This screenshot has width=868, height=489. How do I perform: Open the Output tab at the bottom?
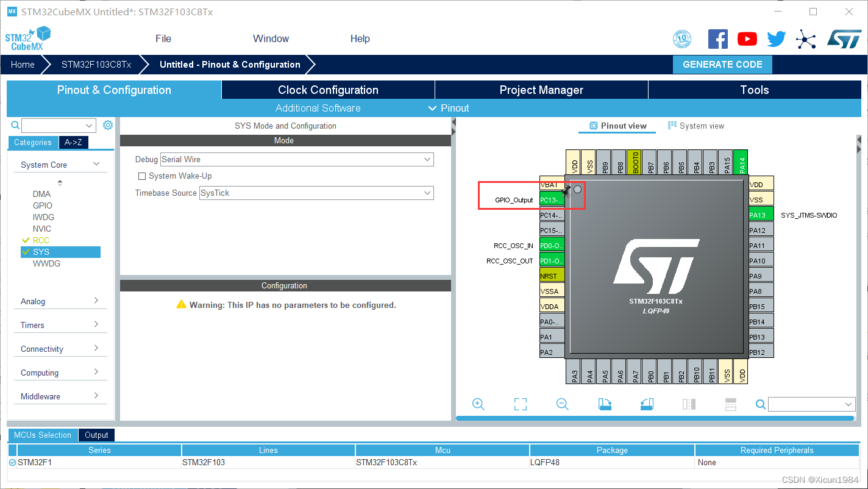tap(96, 435)
